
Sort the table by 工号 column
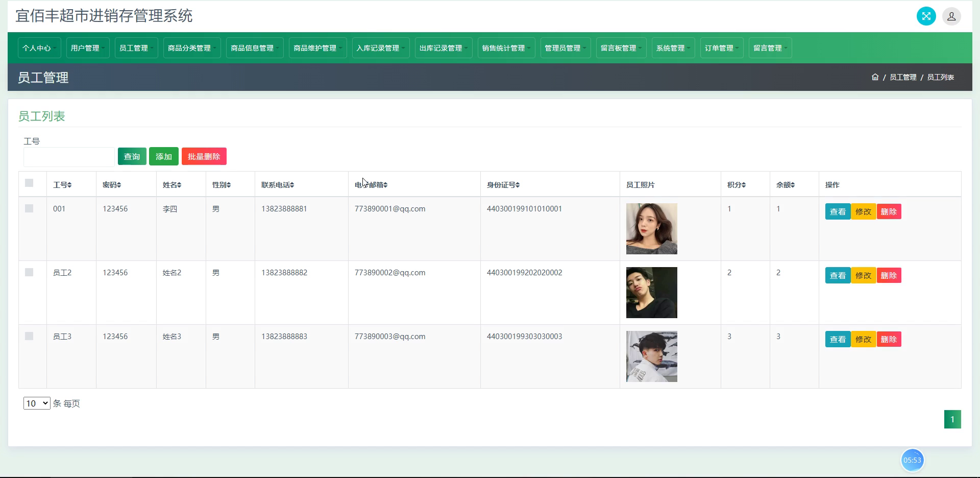[62, 185]
